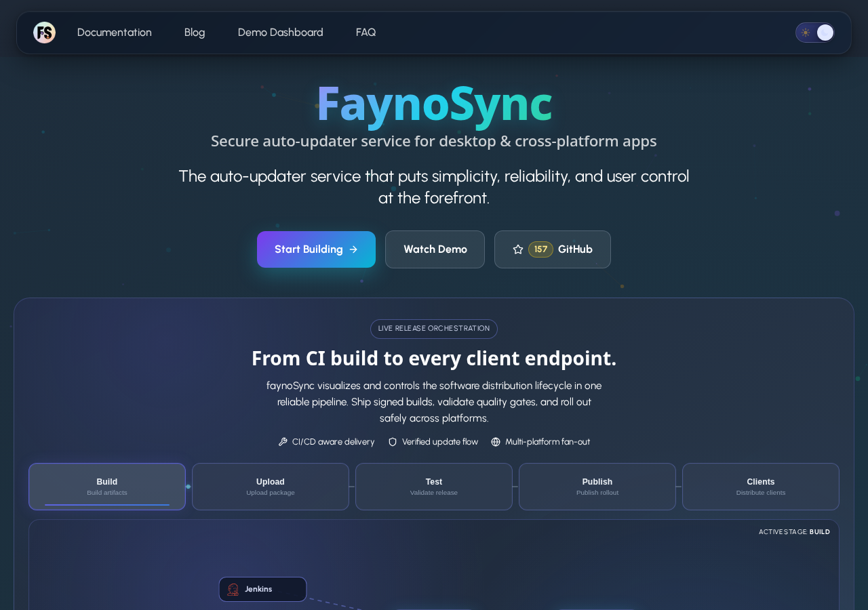The height and width of the screenshot is (610, 868).
Task: Click 'From CI build to every client endpoint.' heading
Action: coord(434,358)
